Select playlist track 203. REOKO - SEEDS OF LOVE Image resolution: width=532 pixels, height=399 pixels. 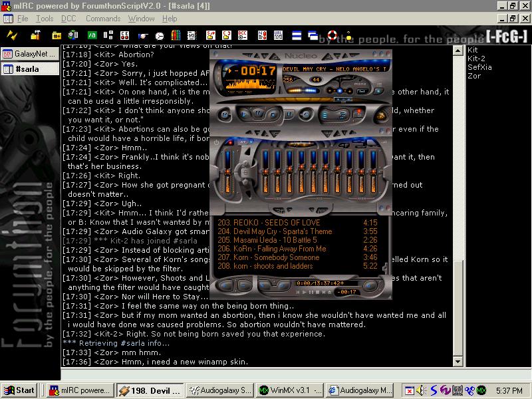297,223
